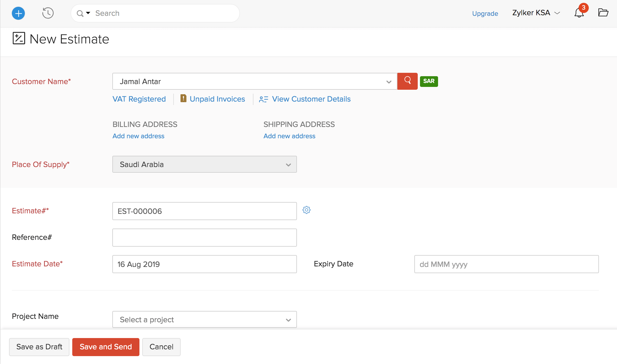Click into the Expiry Date field
Viewport: 617px width, 364px height.
point(506,264)
